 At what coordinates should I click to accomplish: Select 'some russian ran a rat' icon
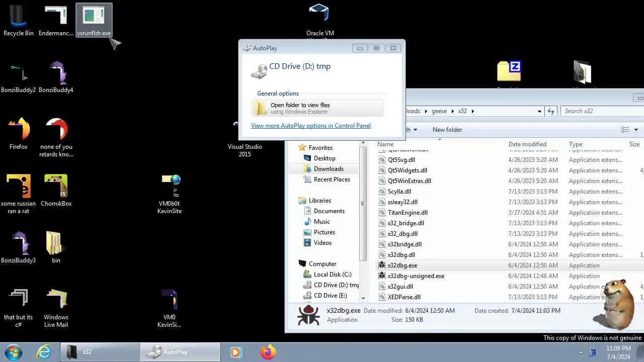click(x=19, y=194)
